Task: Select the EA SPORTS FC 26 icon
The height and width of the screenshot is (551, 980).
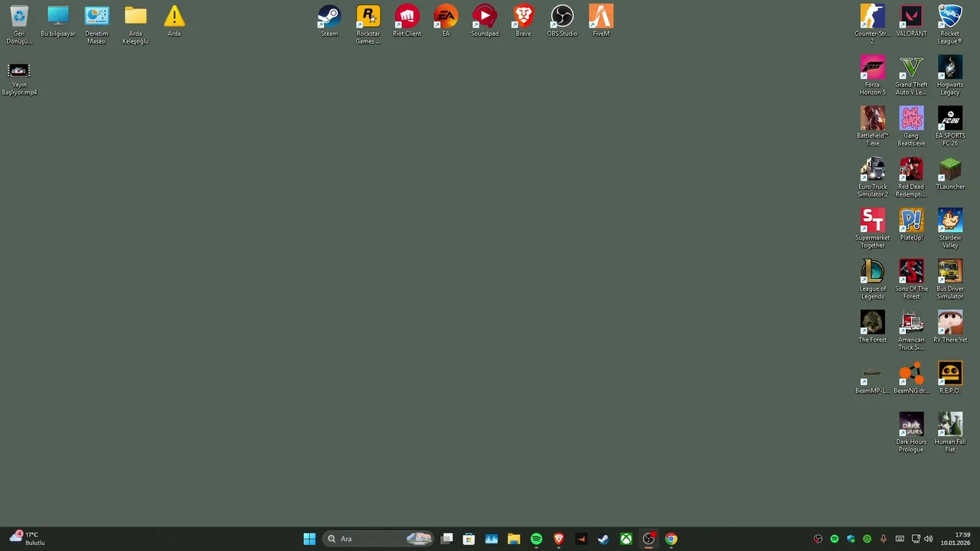Action: click(950, 126)
